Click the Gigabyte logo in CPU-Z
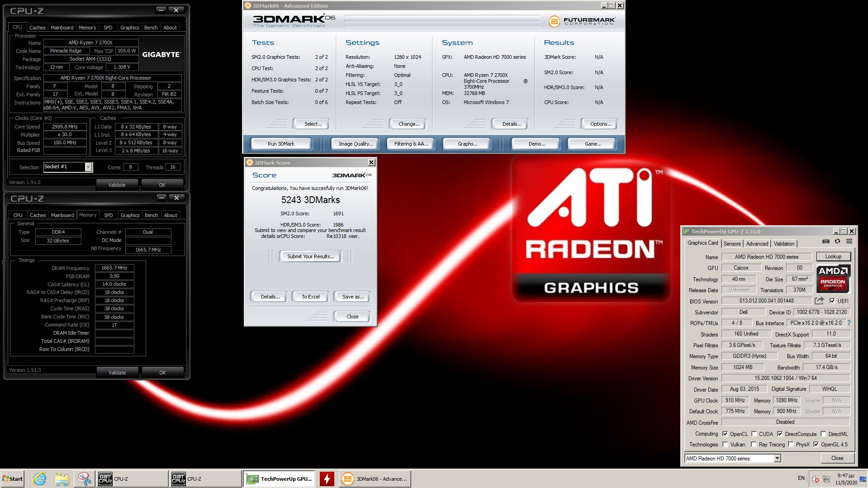Viewport: 868px width, 488px height. pyautogui.click(x=161, y=54)
